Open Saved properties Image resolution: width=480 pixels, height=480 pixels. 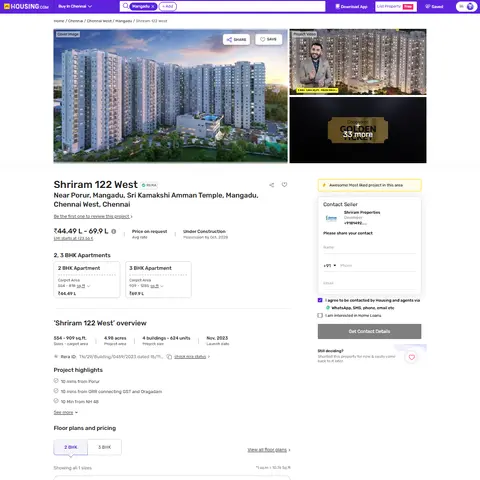pyautogui.click(x=434, y=6)
